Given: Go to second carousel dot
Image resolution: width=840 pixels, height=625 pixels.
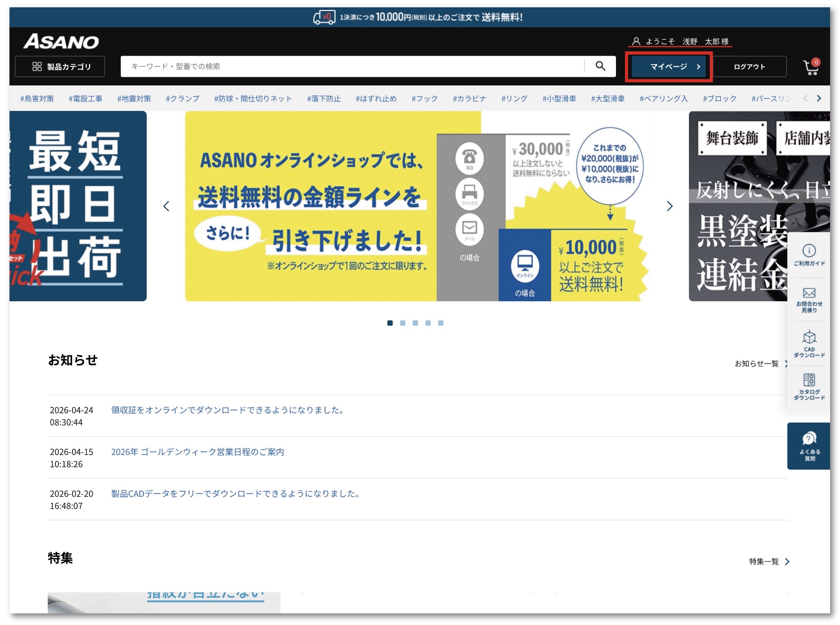Looking at the screenshot, I should point(403,323).
